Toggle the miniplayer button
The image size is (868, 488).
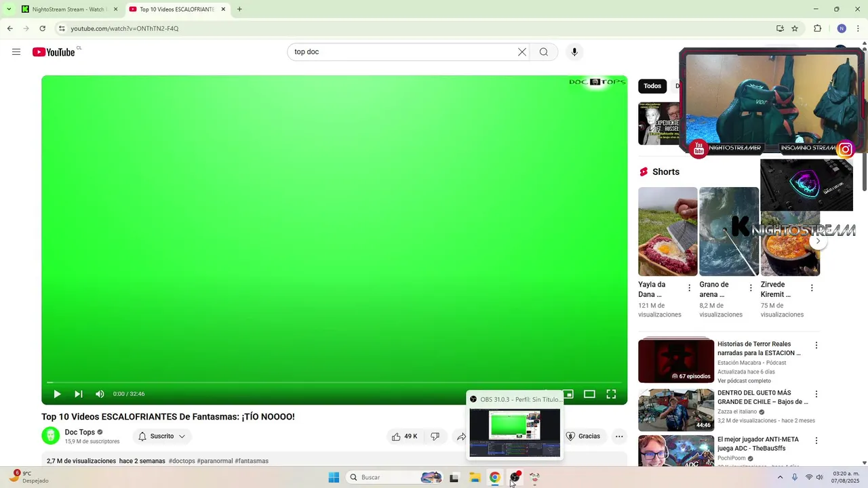pos(568,394)
